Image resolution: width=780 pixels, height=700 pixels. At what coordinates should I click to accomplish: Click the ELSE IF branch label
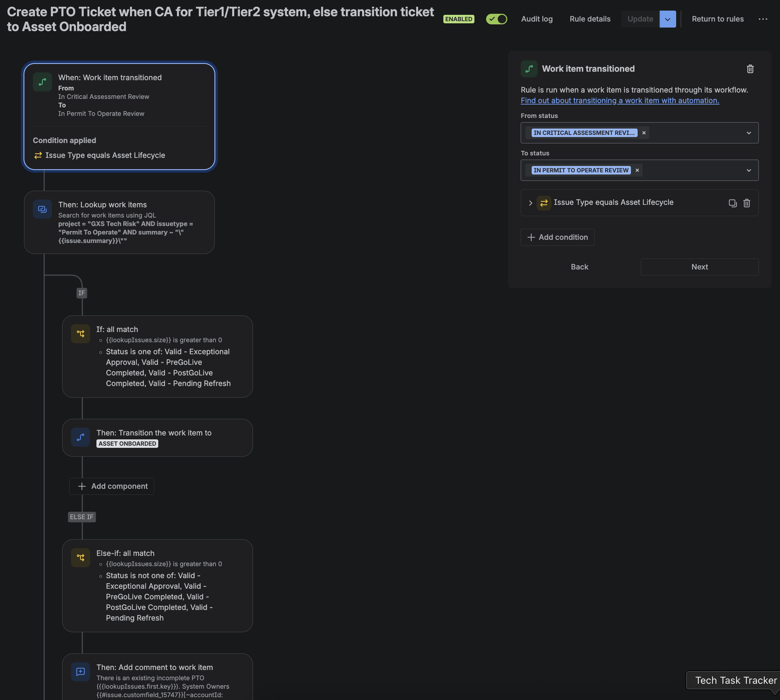point(82,517)
